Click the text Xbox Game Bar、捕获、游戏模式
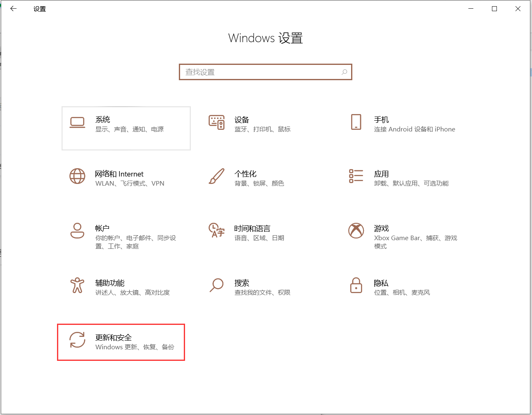The width and height of the screenshot is (532, 415). pos(416,242)
